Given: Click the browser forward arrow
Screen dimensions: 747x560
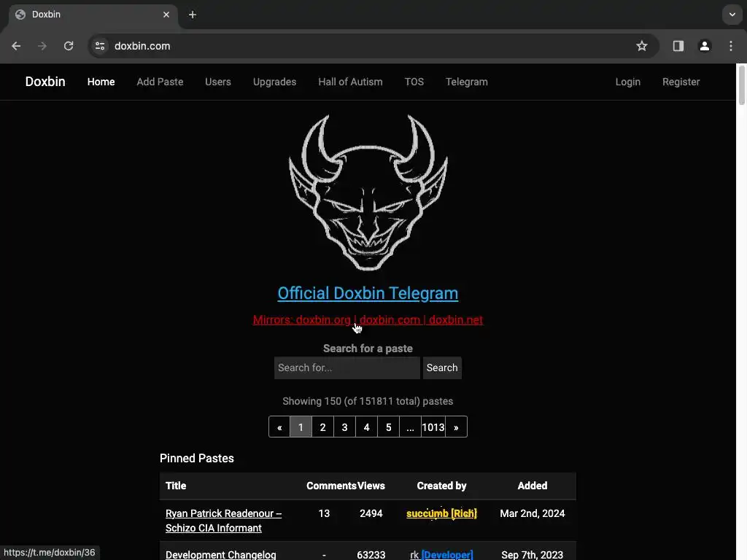Looking at the screenshot, I should coord(42,46).
